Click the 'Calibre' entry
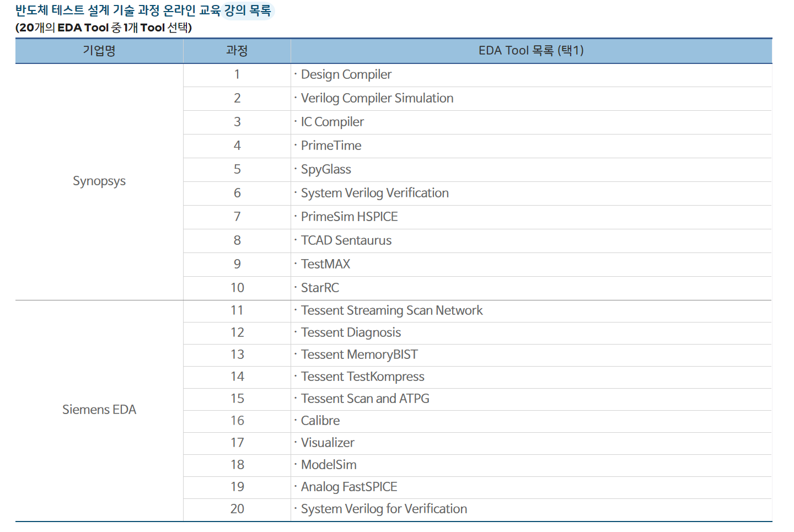794x532 pixels. (320, 421)
